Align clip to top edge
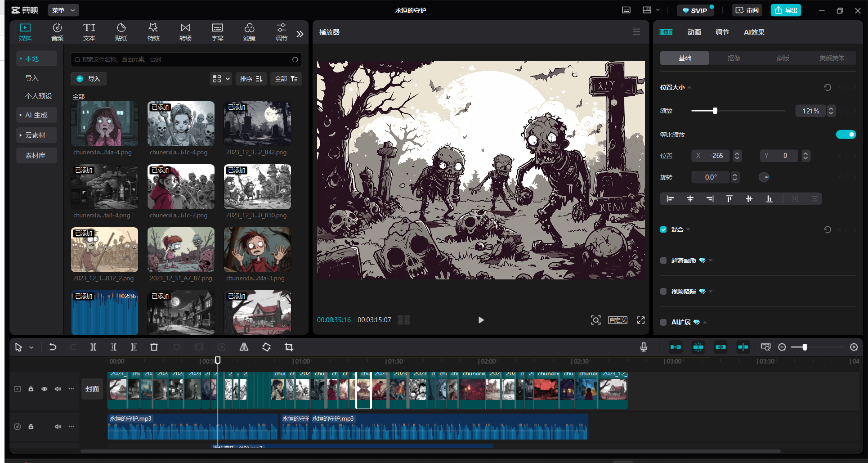 (x=729, y=199)
